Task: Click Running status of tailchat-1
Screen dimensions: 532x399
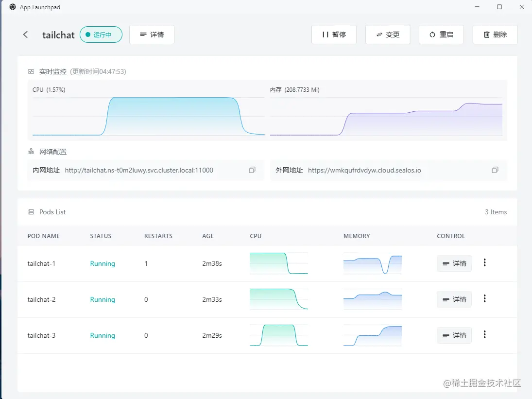Action: [x=103, y=263]
